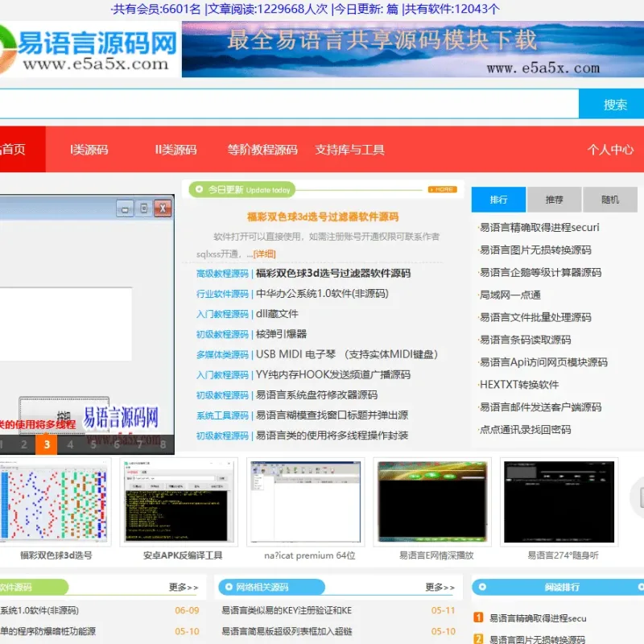644x644 pixels.
Task: Click the minimize icon in slideshow window image
Action: 125,208
